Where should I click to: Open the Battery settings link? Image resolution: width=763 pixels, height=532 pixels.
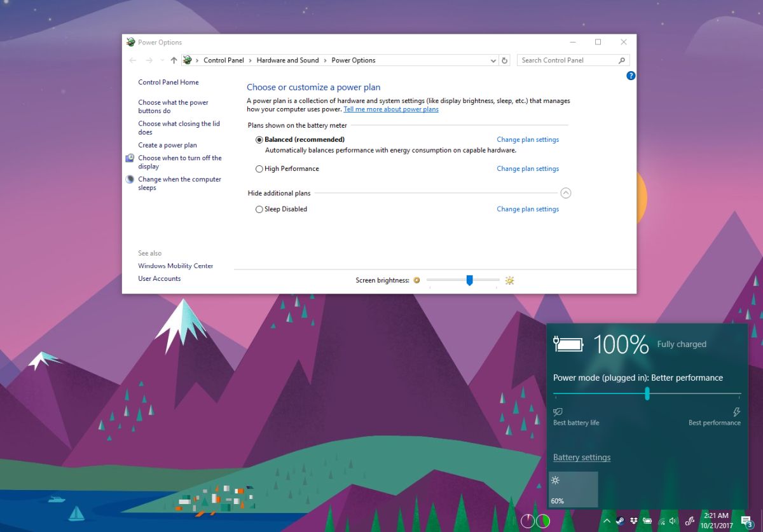(x=582, y=458)
